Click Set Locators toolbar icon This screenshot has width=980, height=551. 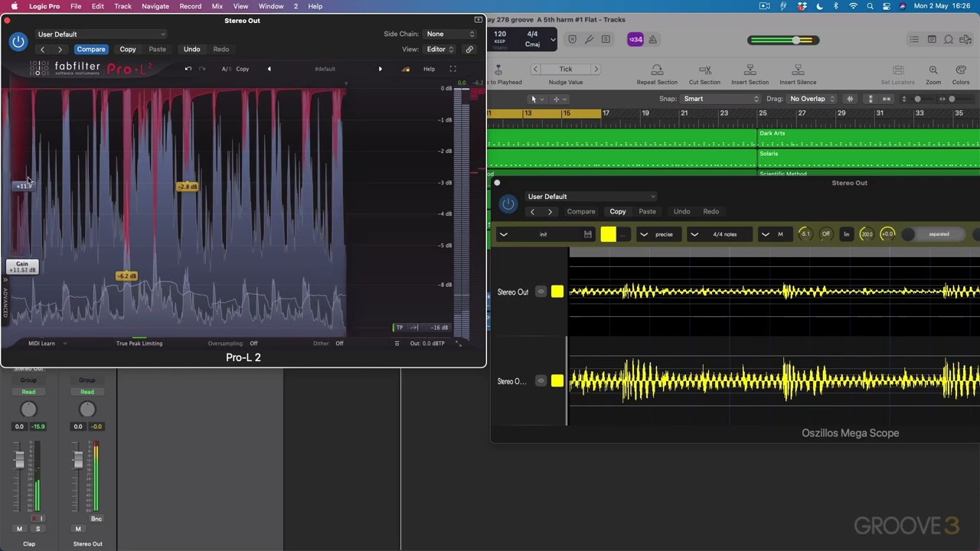coord(898,70)
